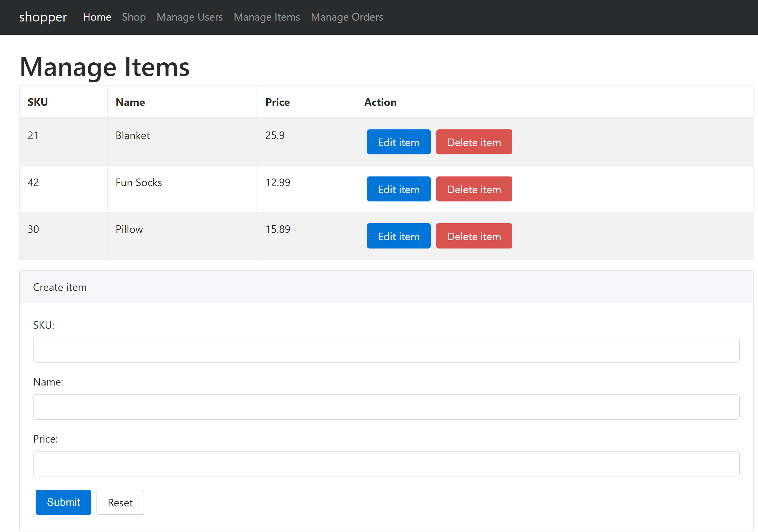Image resolution: width=758 pixels, height=532 pixels.
Task: Click the Name column header
Action: 182,102
